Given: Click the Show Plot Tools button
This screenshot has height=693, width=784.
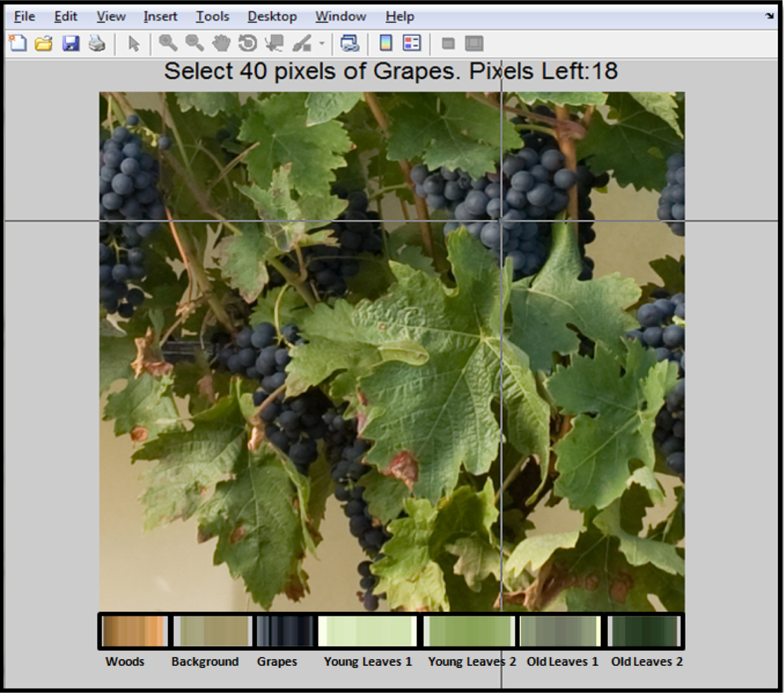Looking at the screenshot, I should tap(474, 44).
